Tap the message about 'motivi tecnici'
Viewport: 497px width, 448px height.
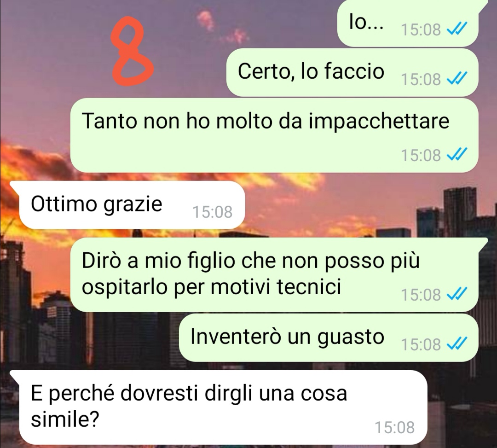(x=274, y=275)
